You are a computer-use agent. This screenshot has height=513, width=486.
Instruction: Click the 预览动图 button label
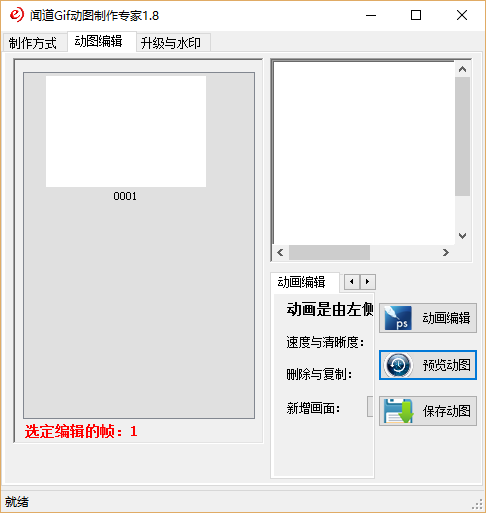coord(447,365)
